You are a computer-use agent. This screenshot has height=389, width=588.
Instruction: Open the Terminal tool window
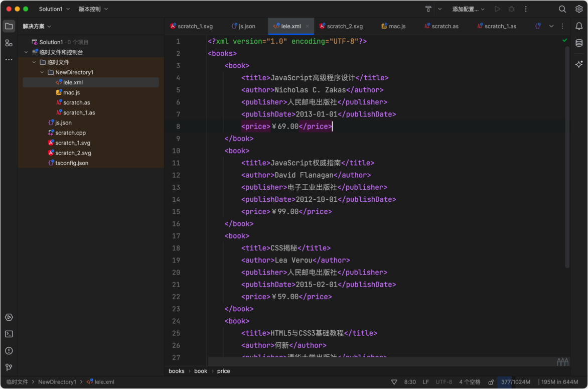coord(9,334)
